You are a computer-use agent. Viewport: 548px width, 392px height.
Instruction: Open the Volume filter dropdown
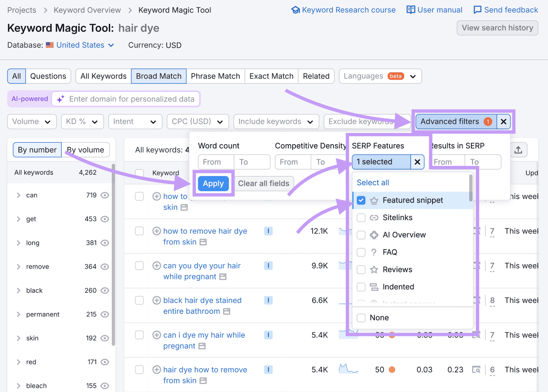(32, 122)
